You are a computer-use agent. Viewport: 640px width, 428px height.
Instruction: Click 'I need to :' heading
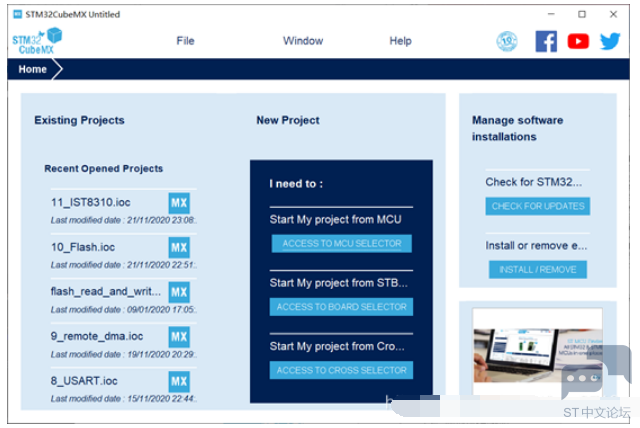pyautogui.click(x=296, y=184)
